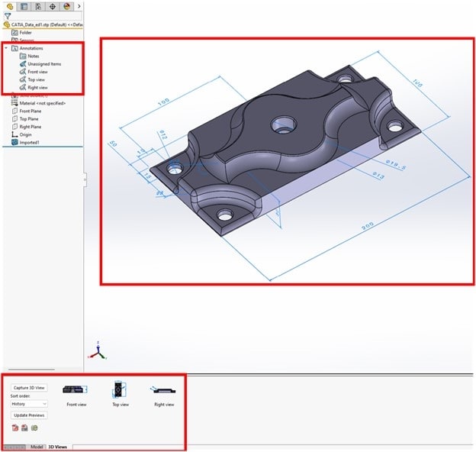Select the Front Plane
The height and width of the screenshot is (452, 476).
tap(27, 111)
